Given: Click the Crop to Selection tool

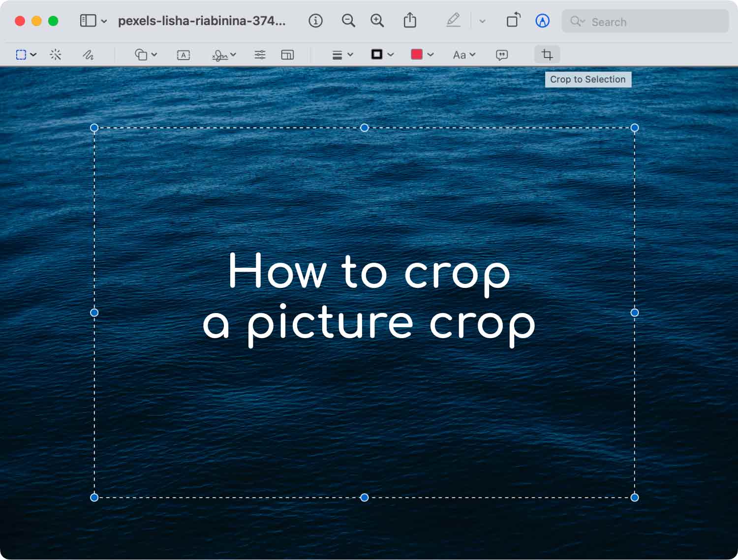Looking at the screenshot, I should (x=547, y=55).
